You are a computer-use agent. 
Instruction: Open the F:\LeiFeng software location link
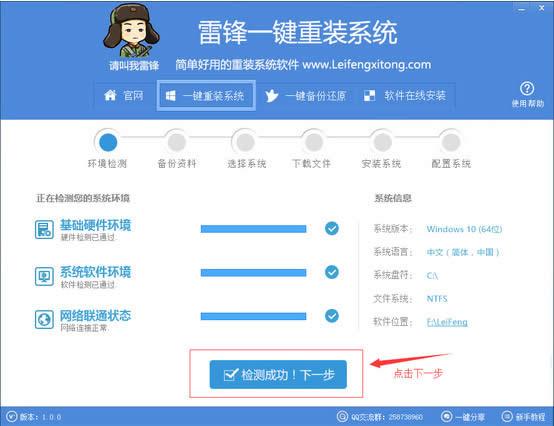[447, 322]
